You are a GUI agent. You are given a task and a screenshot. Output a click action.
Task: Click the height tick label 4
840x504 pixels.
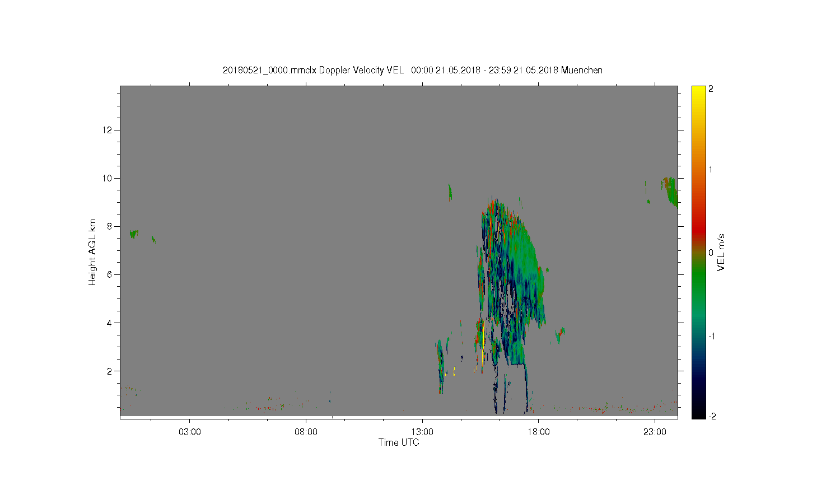point(110,323)
